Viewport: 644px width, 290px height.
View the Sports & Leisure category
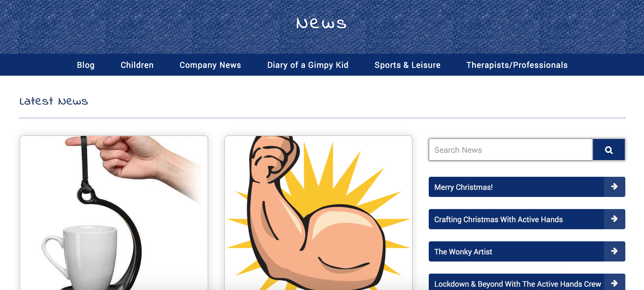pyautogui.click(x=407, y=65)
